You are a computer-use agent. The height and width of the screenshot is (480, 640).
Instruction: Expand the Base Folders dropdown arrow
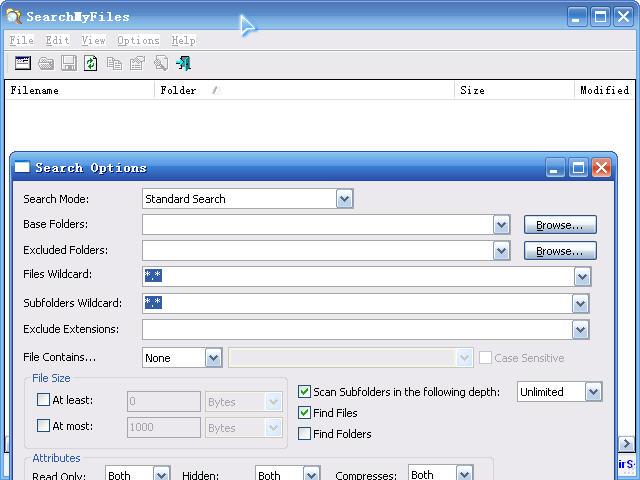(501, 225)
